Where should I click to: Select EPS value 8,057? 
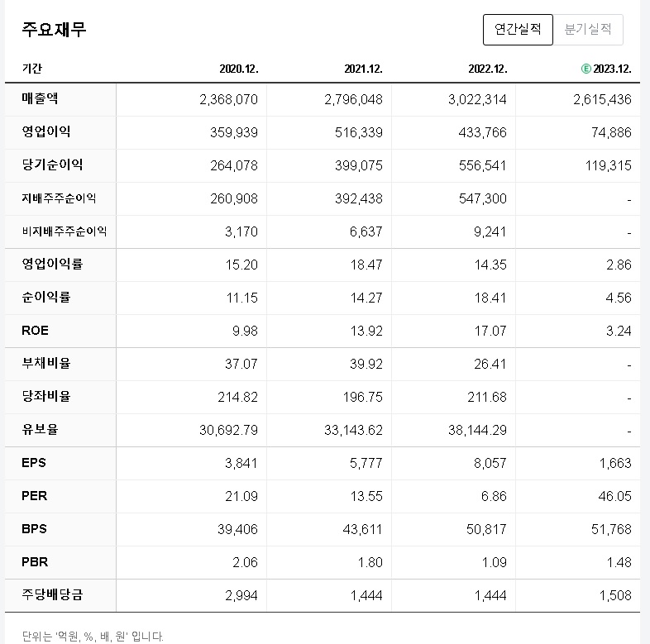[x=490, y=463]
